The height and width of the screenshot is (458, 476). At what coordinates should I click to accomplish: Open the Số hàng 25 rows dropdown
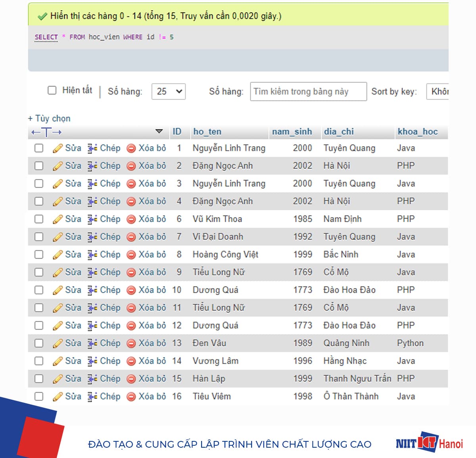pos(168,92)
